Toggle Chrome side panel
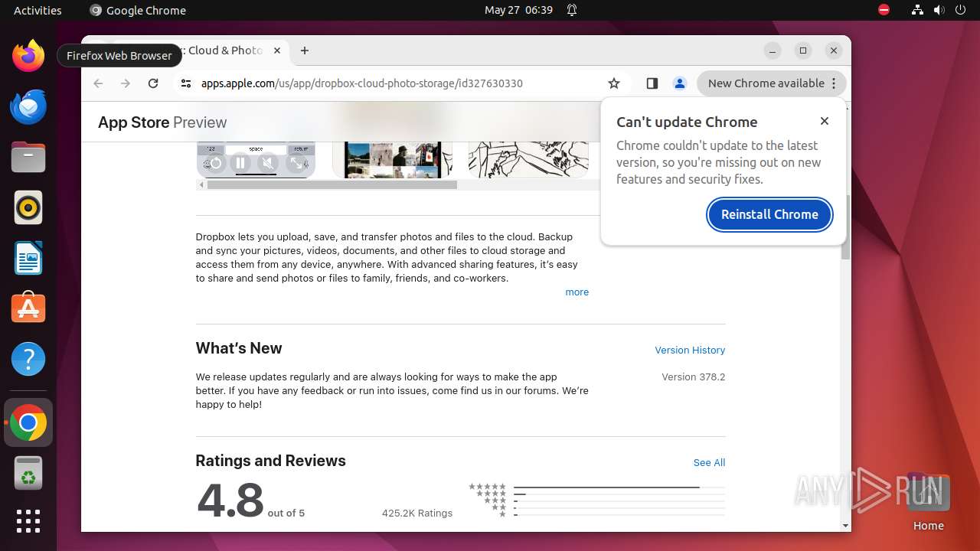This screenshot has height=551, width=980. (652, 83)
